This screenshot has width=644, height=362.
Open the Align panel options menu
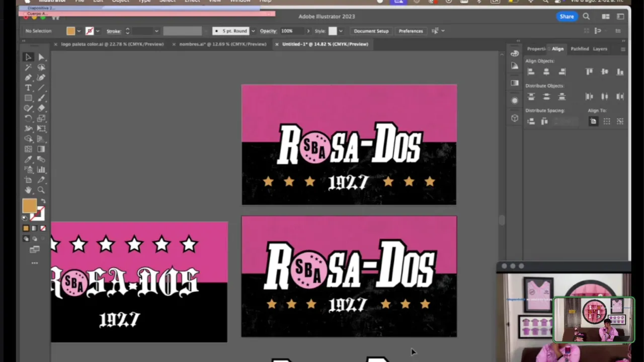pyautogui.click(x=623, y=49)
